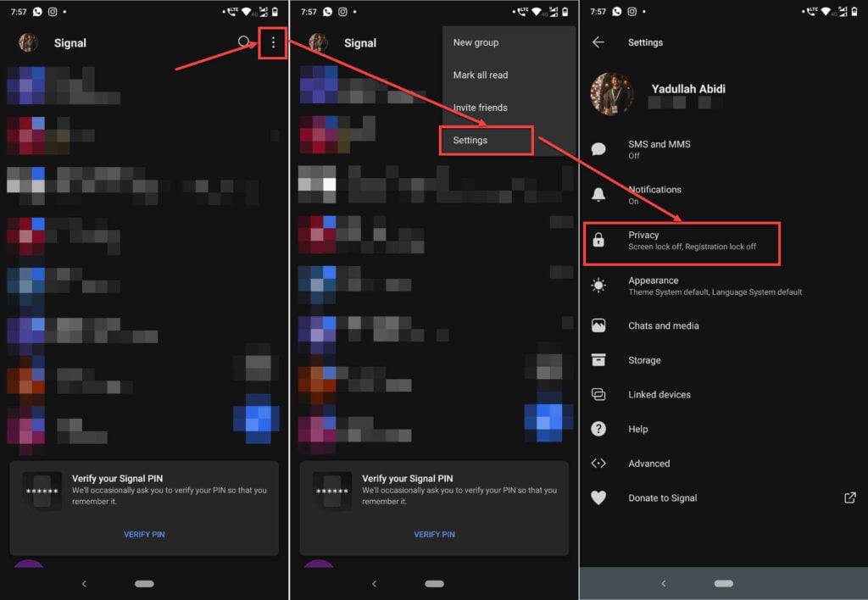Open the three-dot overflow menu in left screen
This screenshot has width=868, height=600.
pyautogui.click(x=273, y=42)
